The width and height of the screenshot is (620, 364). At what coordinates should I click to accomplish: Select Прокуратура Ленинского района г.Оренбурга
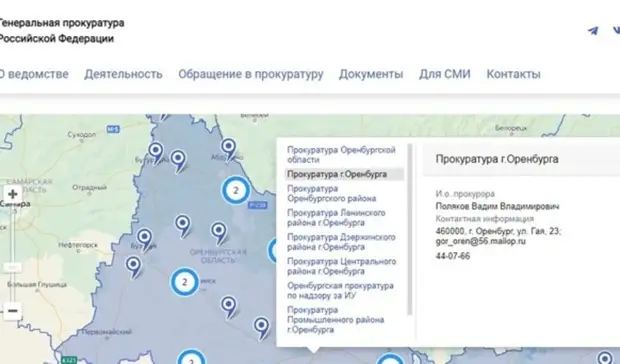point(336,218)
